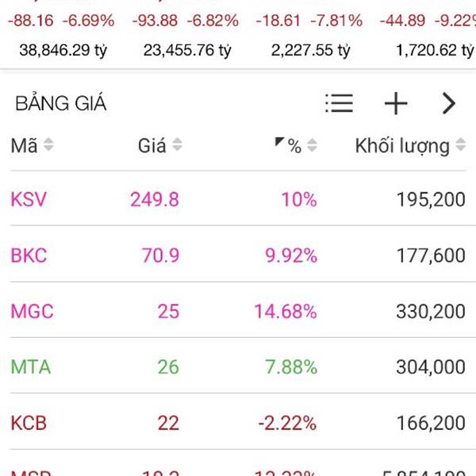
Task: Sort by Mã column arrows
Action: tap(49, 146)
